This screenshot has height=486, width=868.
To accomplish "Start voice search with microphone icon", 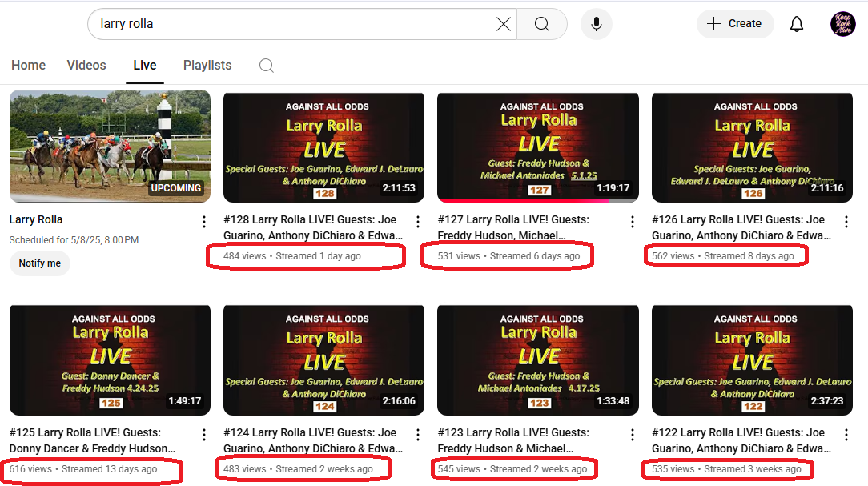I will (597, 24).
